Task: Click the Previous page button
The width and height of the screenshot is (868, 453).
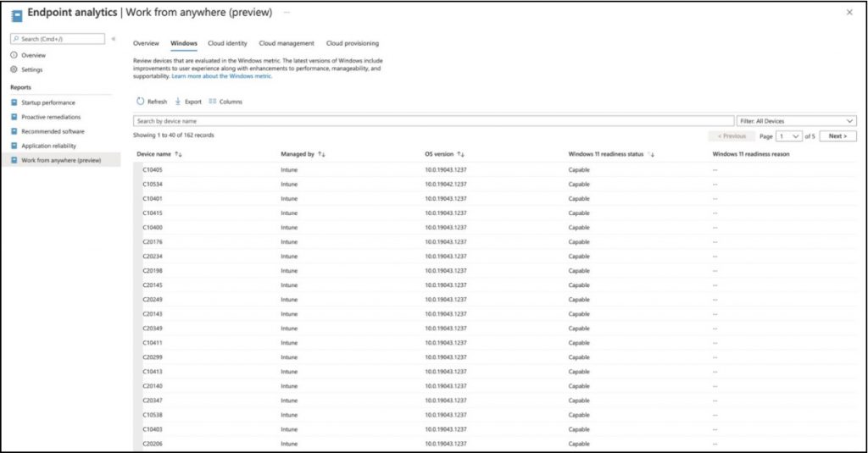Action: (732, 136)
